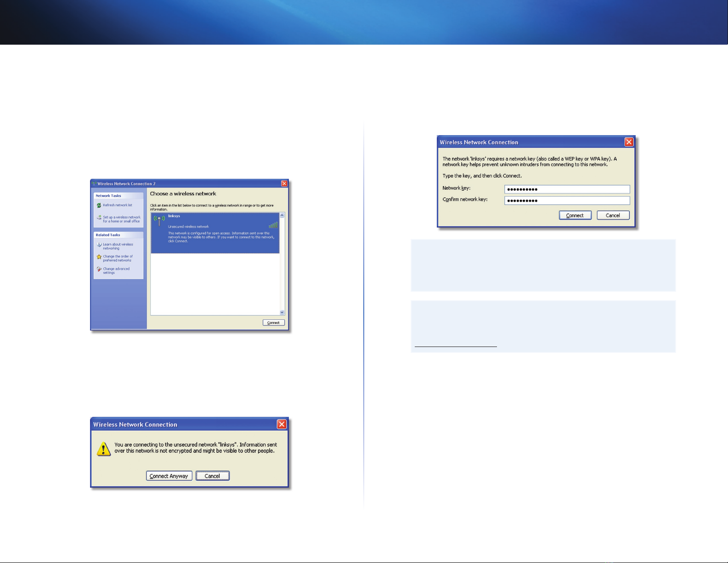Cancel the unsecured network warning dialog
The image size is (728, 563).
(212, 476)
